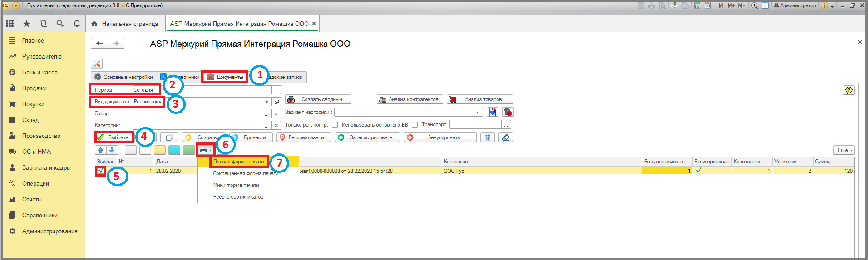Click the Анализ товаров button
Image resolution: width=868 pixels, height=260 pixels.
point(480,99)
